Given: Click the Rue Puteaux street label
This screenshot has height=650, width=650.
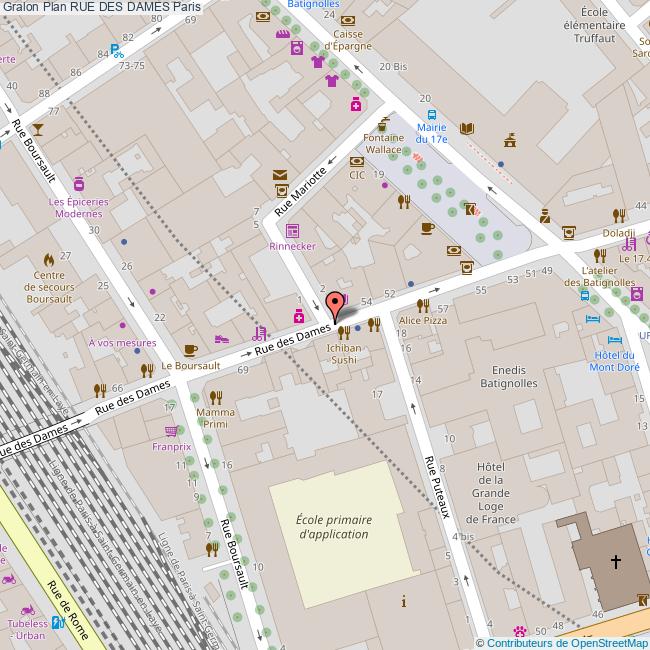Looking at the screenshot, I should point(436,487).
